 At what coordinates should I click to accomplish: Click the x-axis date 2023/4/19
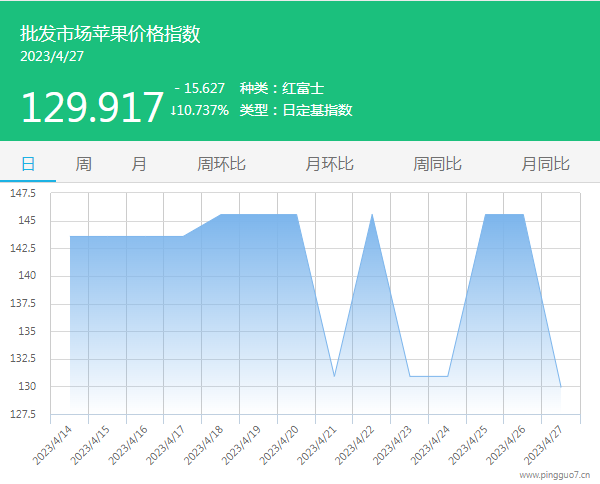[241, 446]
